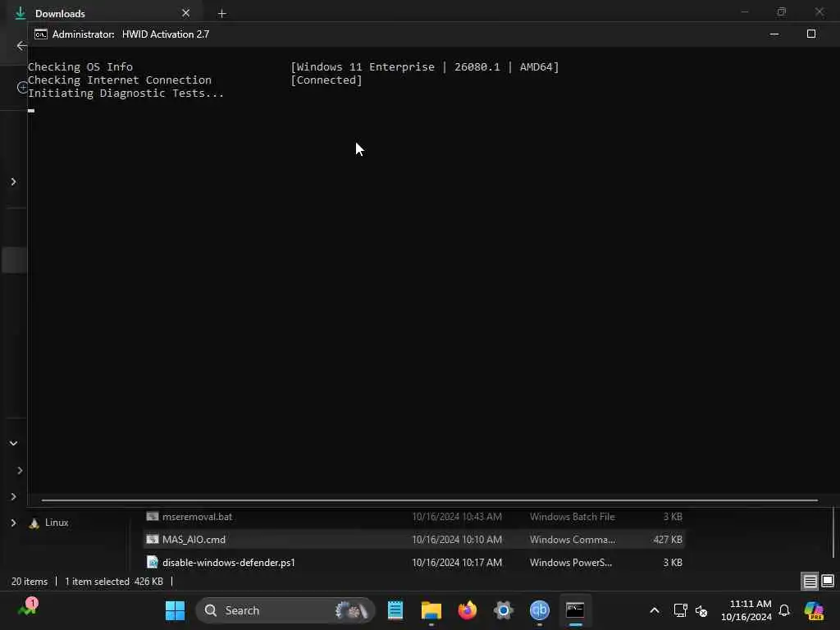
Task: Open Notepad from the taskbar
Action: (395, 610)
